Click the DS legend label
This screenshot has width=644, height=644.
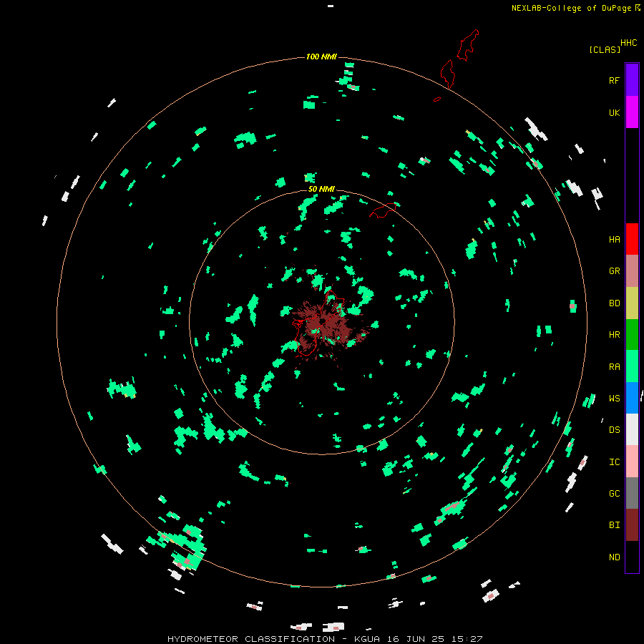(x=614, y=430)
